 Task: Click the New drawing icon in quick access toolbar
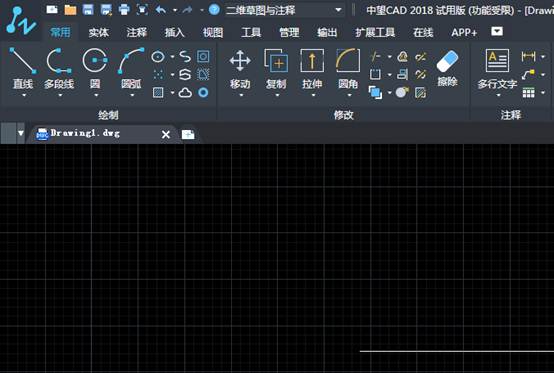coord(52,9)
